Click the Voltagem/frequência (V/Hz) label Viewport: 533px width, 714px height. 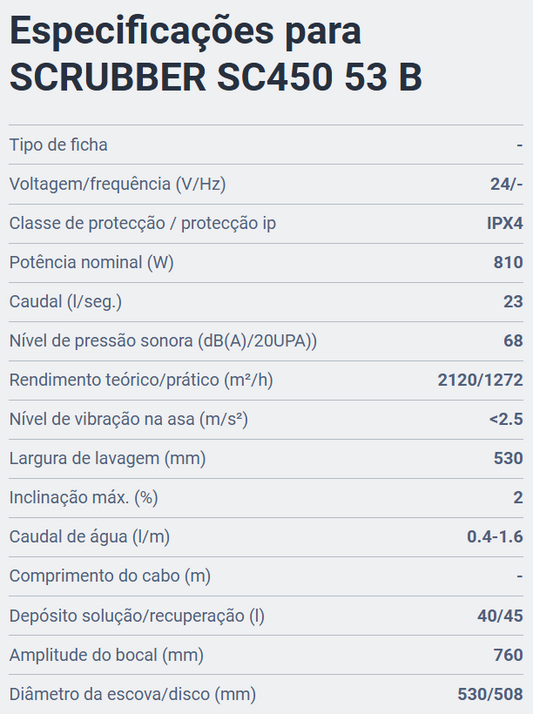(x=117, y=184)
